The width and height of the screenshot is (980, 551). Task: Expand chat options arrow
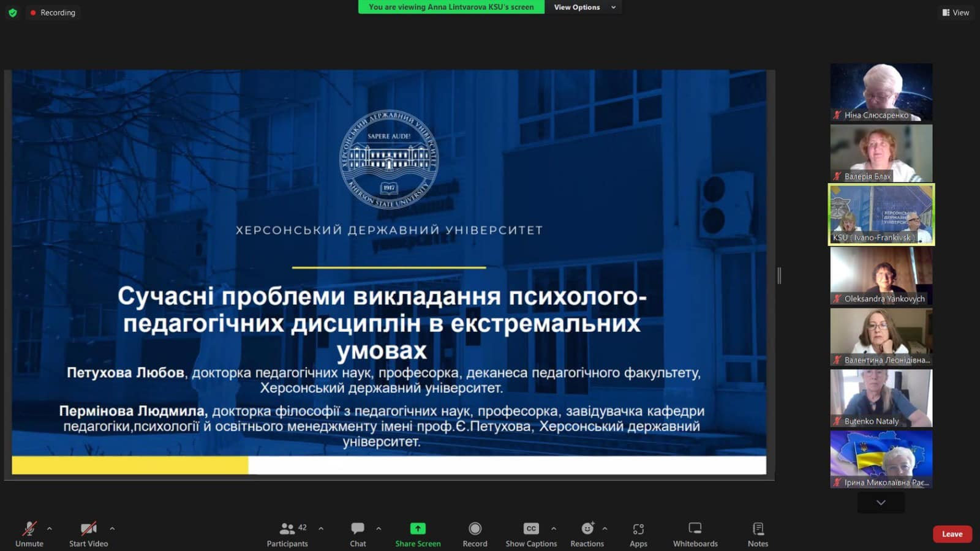379,528
